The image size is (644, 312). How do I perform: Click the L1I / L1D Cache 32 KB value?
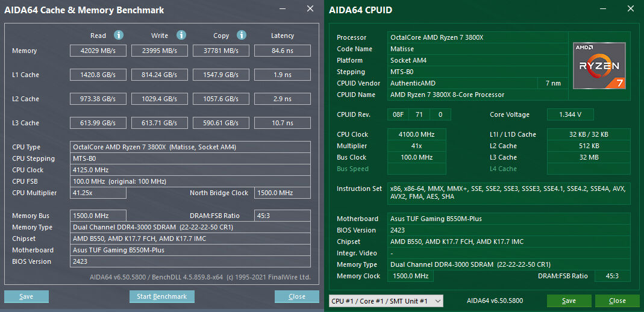(589, 134)
